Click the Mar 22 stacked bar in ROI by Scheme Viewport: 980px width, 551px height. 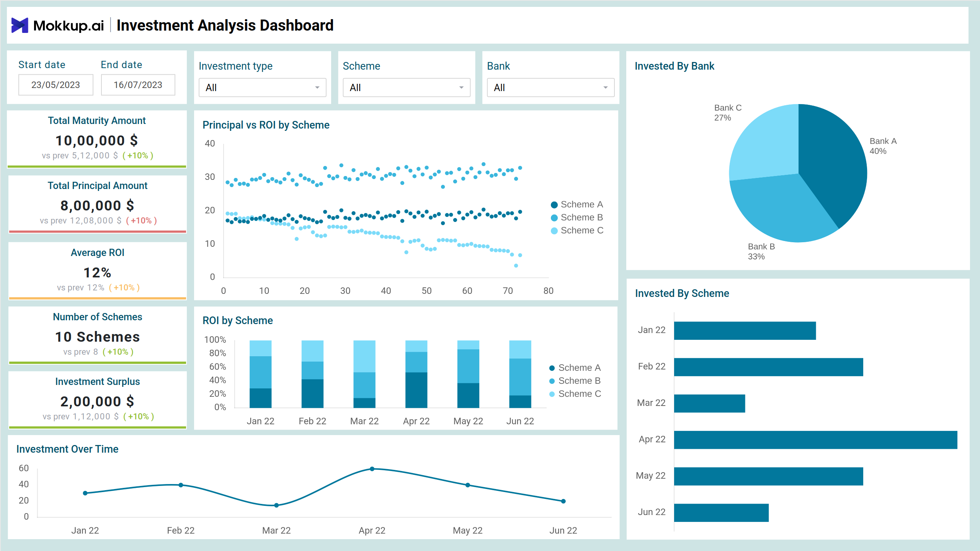[364, 374]
